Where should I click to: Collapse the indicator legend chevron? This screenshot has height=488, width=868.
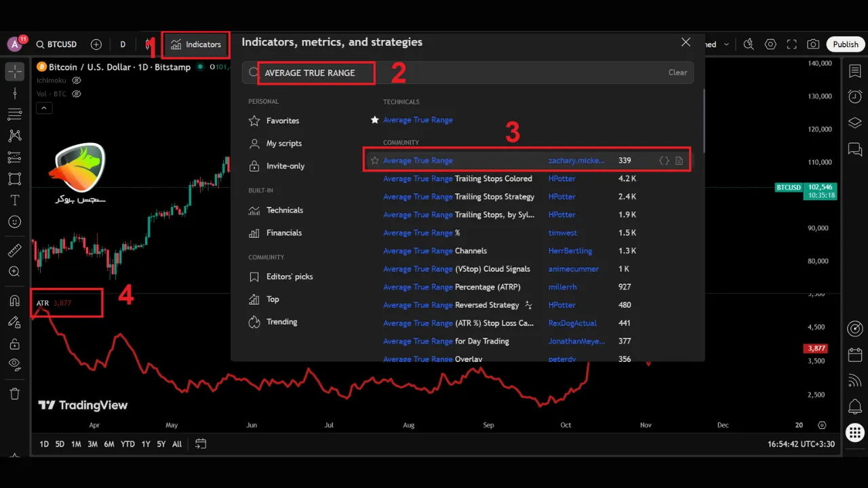43,108
